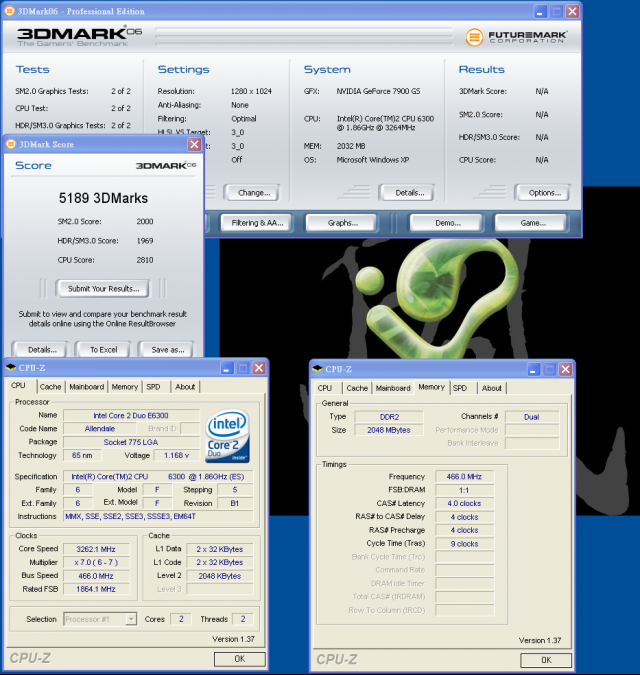Viewport: 640px width, 675px height.
Task: Click the Resolution 1280 x 1024 value
Action: tap(251, 91)
